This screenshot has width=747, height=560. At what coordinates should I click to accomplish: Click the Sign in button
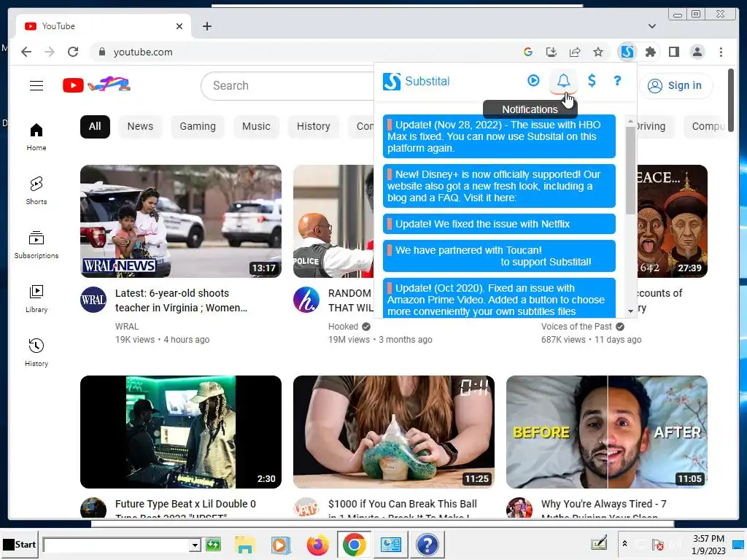(676, 86)
